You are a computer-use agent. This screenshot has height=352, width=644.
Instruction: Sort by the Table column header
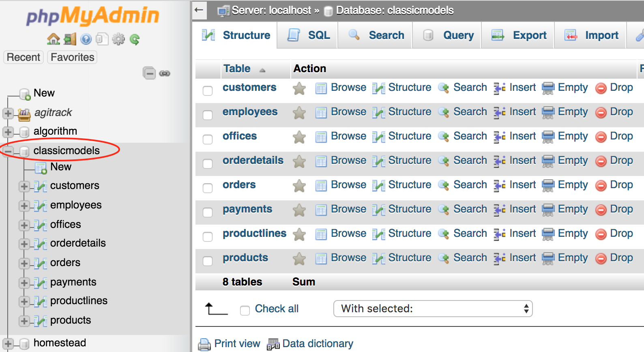coord(237,69)
